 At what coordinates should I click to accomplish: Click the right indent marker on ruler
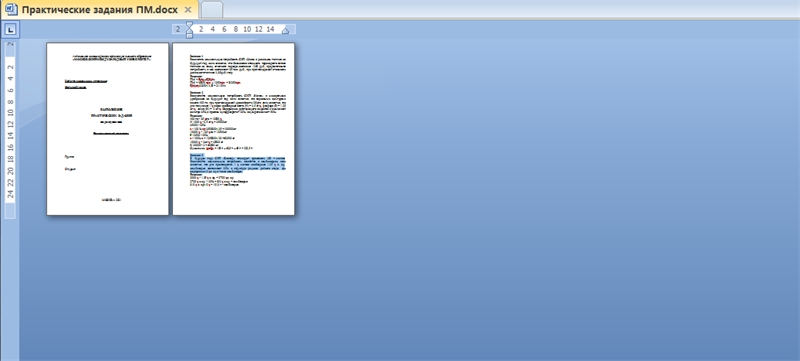pyautogui.click(x=285, y=31)
